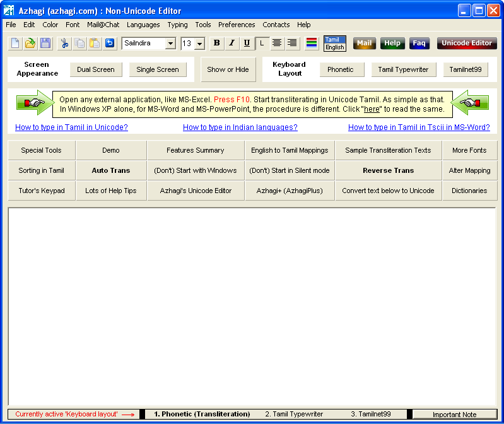The image size is (504, 424).
Task: Open the Help menu
Action: [x=304, y=25]
